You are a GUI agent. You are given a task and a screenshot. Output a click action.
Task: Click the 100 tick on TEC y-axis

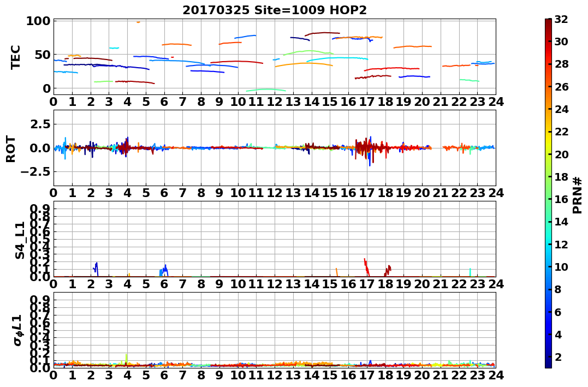(x=38, y=21)
